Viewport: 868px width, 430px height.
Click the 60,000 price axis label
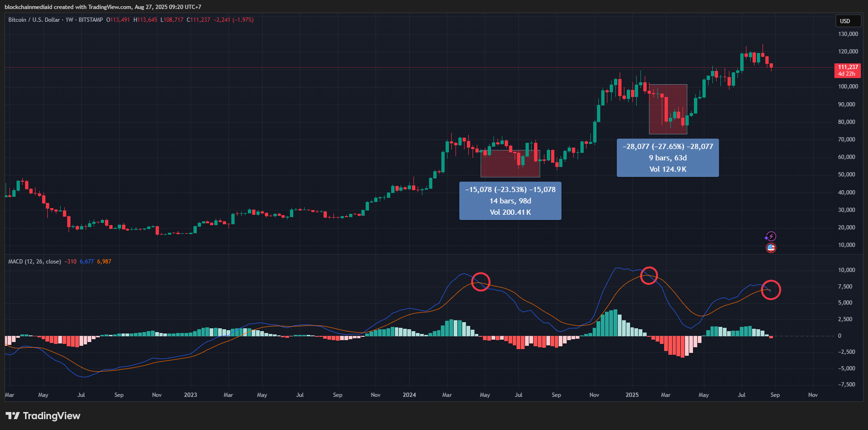(847, 157)
